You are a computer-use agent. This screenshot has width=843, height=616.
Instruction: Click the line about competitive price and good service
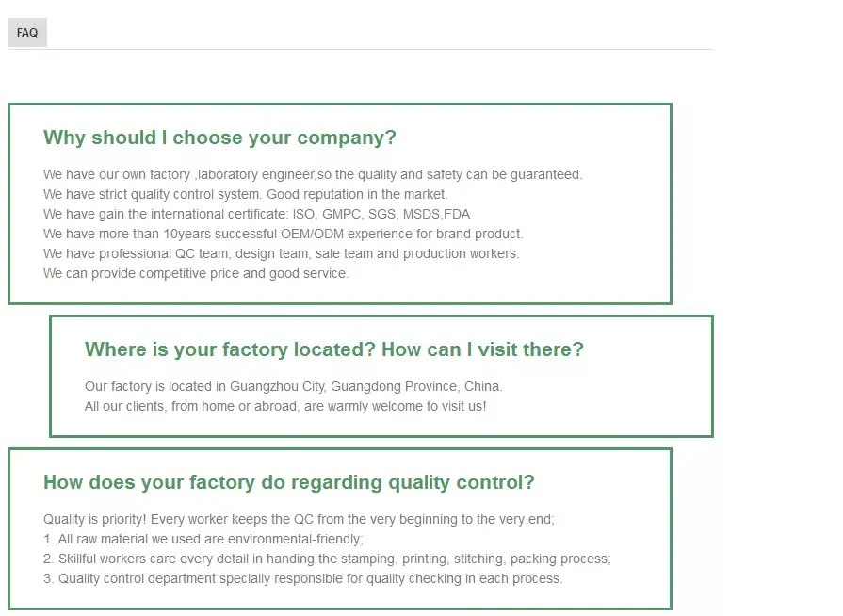coord(196,273)
